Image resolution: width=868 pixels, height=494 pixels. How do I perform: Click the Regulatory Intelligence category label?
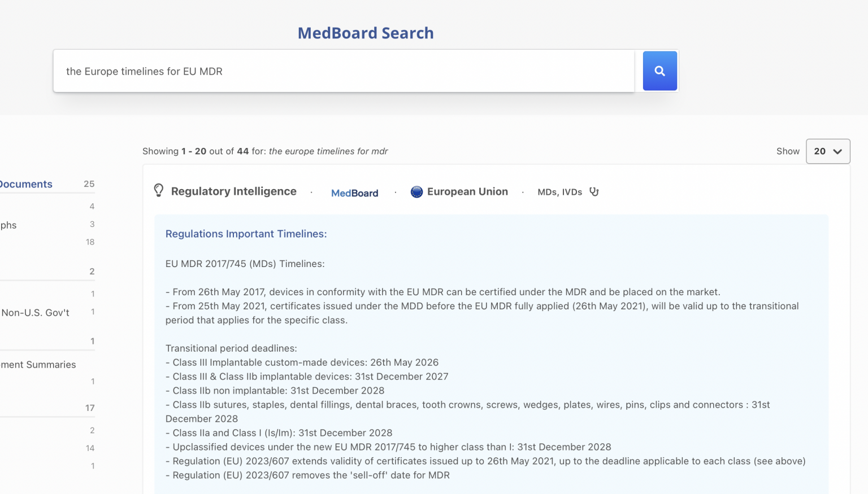tap(234, 191)
